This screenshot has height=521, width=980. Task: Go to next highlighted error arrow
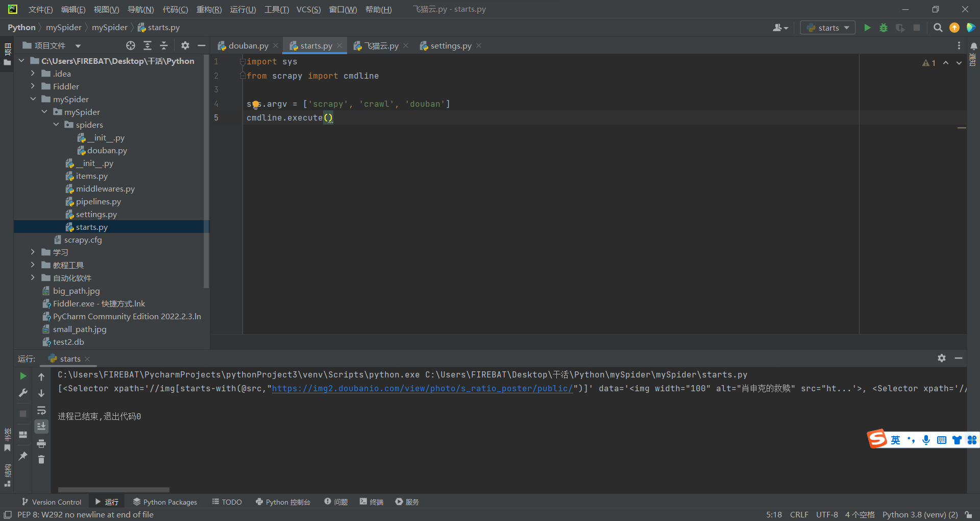click(959, 63)
